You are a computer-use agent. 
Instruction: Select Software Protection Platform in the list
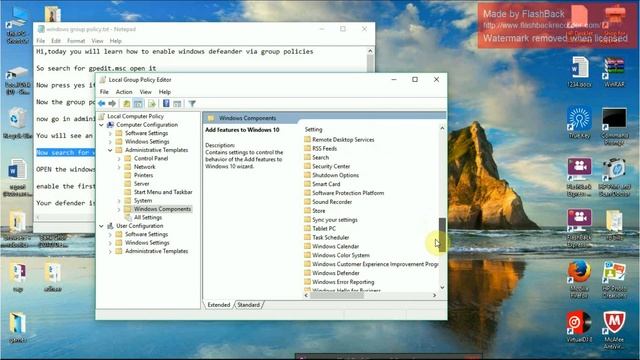[x=348, y=193]
